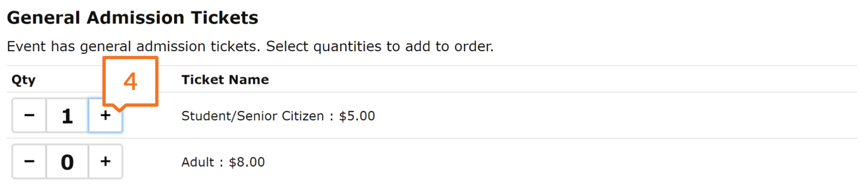The height and width of the screenshot is (185, 868).
Task: Click the orange step 4 callout
Action: coord(130,81)
